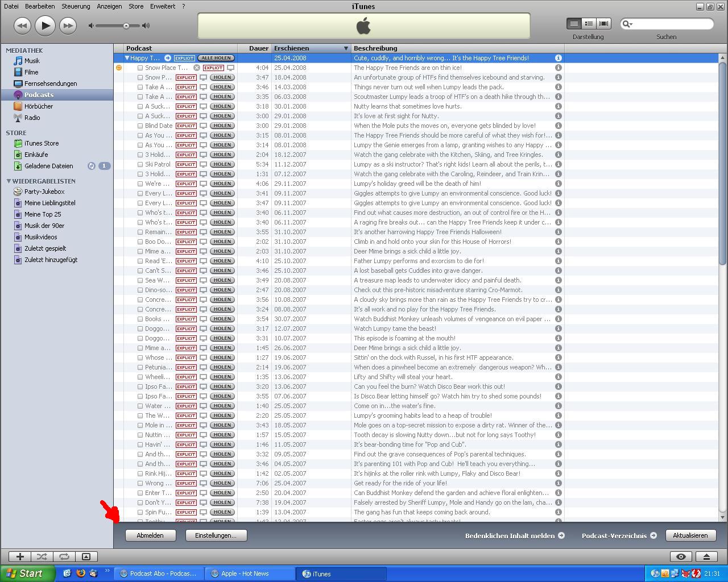Sort by the Podcast column header

[180, 48]
